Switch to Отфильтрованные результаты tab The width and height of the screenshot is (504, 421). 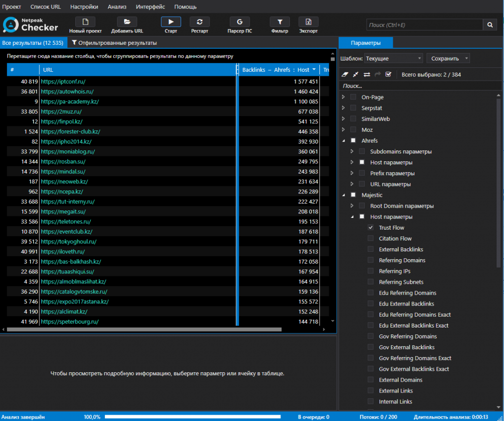pyautogui.click(x=114, y=43)
